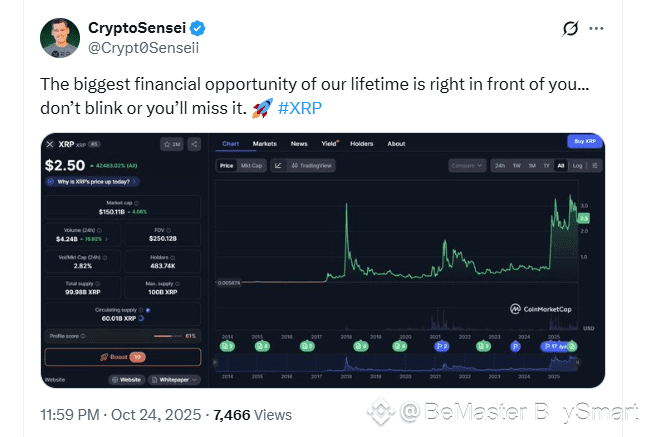Toggle the chart to Price view

pyautogui.click(x=227, y=165)
